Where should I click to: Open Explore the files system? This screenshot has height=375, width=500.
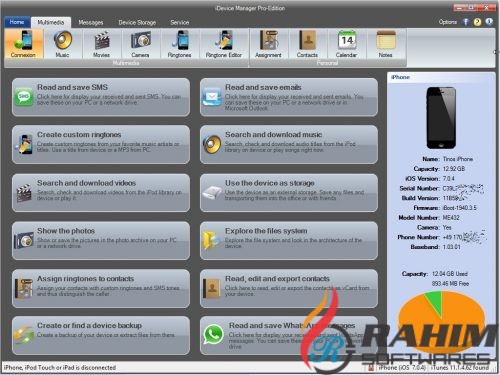(289, 240)
